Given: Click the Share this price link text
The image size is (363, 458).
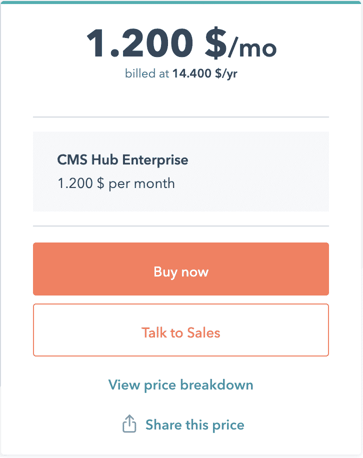Looking at the screenshot, I should (x=195, y=425).
